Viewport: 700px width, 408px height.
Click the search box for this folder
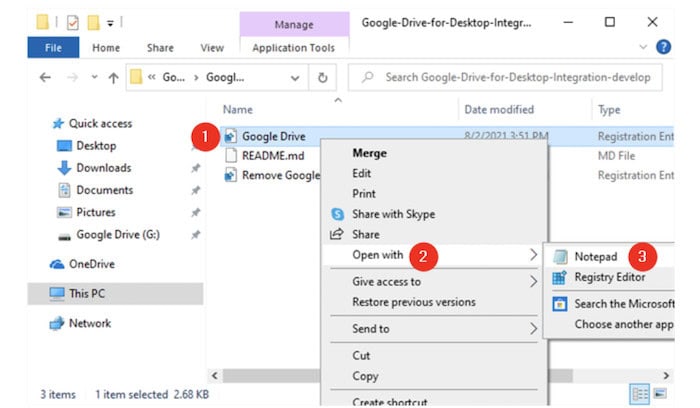[505, 78]
